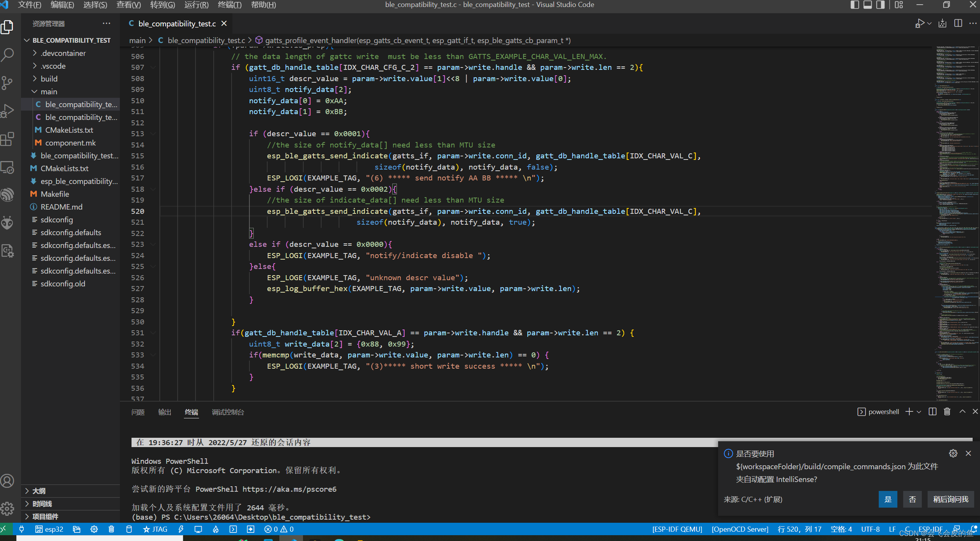This screenshot has height=541, width=980.
Task: Click the ESP-IDF select port plug icon in status bar
Action: 22,529
